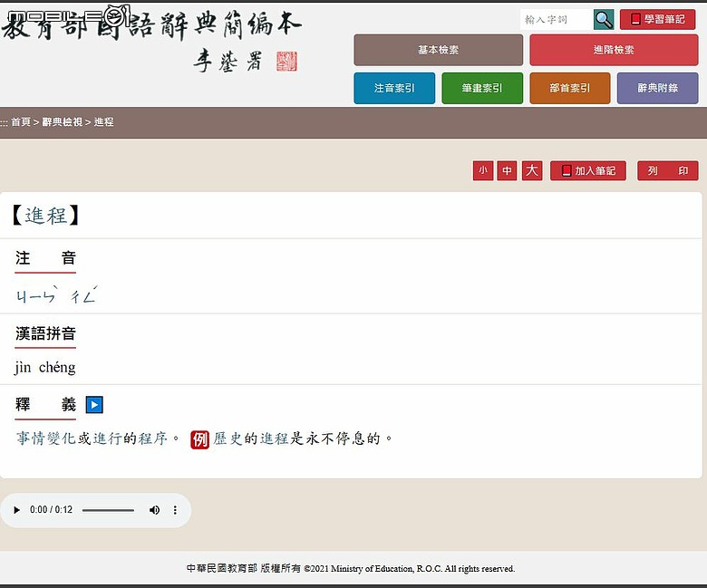Open 部首索引 radical index
Image resolution: width=707 pixels, height=588 pixels.
click(x=570, y=88)
